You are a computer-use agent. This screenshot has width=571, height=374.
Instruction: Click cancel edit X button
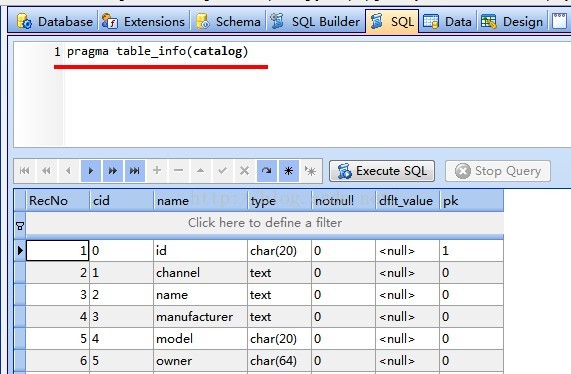pyautogui.click(x=244, y=170)
